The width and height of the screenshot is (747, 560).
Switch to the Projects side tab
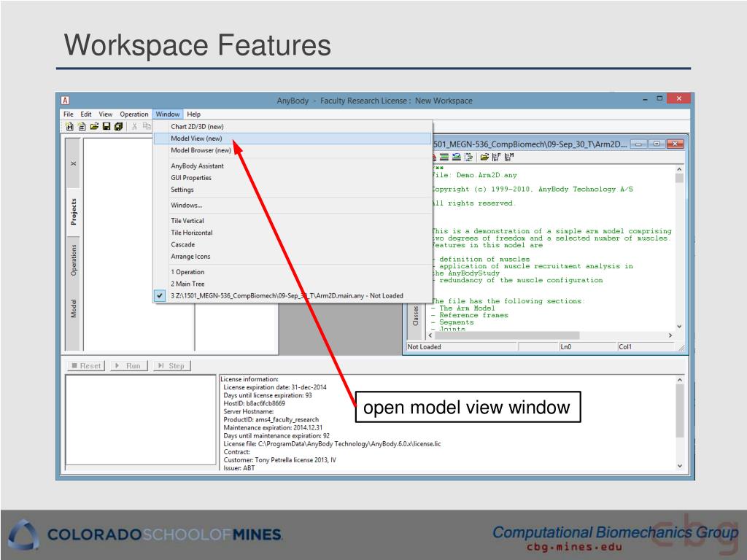(74, 211)
